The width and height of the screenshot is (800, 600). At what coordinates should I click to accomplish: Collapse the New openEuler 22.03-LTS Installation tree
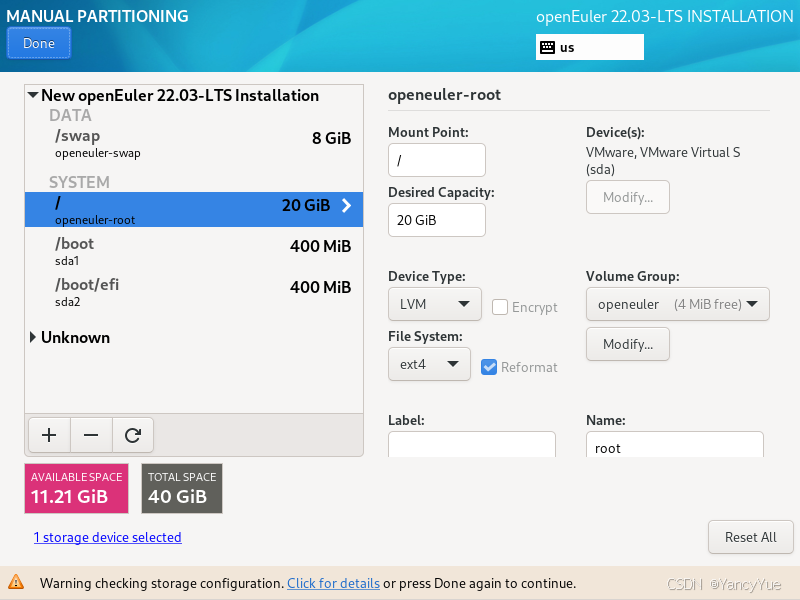coord(31,95)
